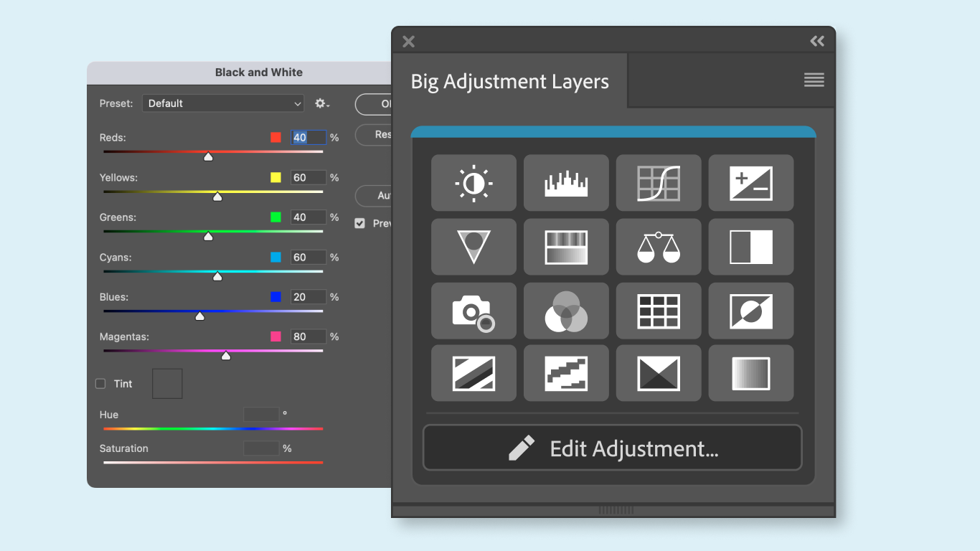Click the Edit Adjustment button

click(x=612, y=448)
